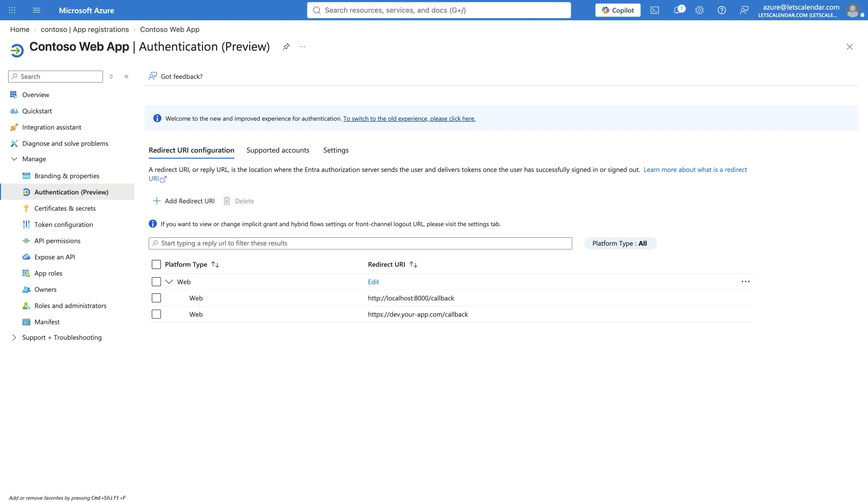
Task: Open the help question mark icon
Action: click(722, 10)
